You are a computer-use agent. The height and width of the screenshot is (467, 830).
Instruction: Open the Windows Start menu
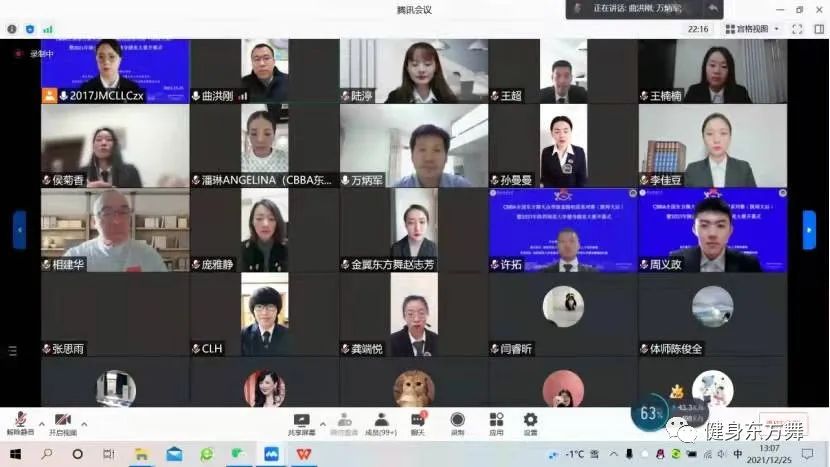[15, 454]
